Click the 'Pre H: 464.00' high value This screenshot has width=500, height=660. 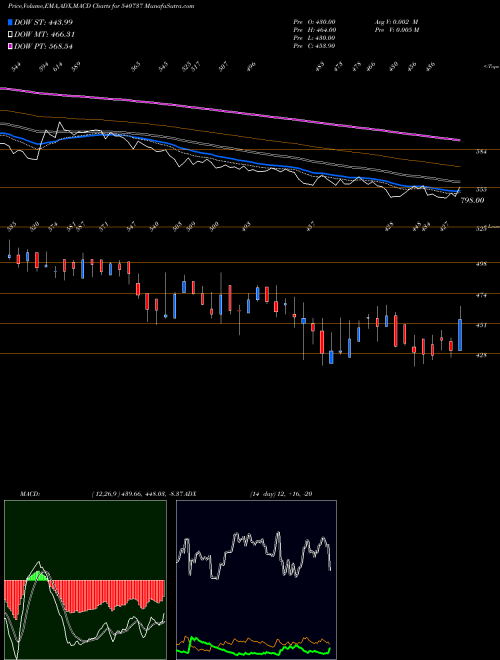click(314, 30)
